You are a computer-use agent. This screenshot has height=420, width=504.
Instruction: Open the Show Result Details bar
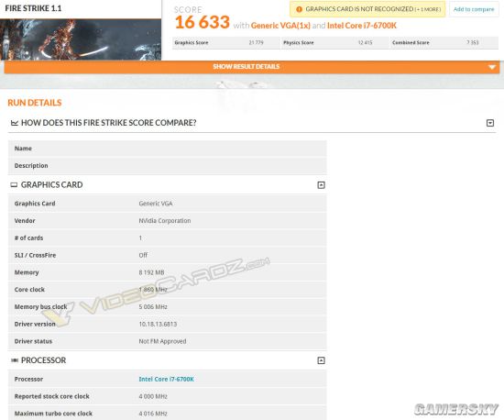[x=252, y=67]
